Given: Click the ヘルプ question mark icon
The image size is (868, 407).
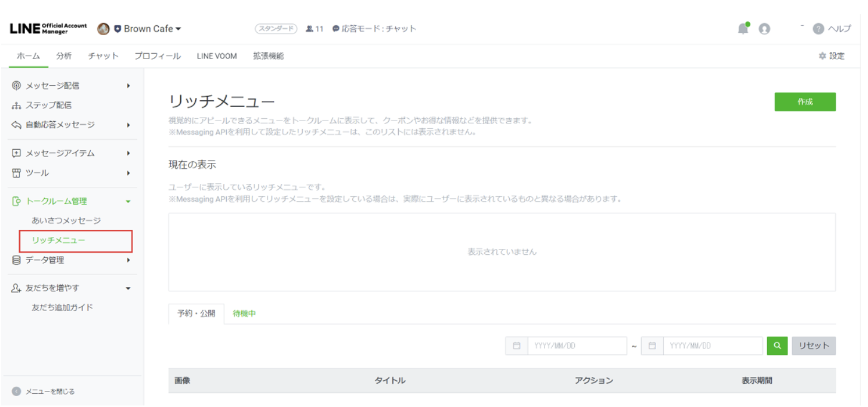Looking at the screenshot, I should coord(818,29).
